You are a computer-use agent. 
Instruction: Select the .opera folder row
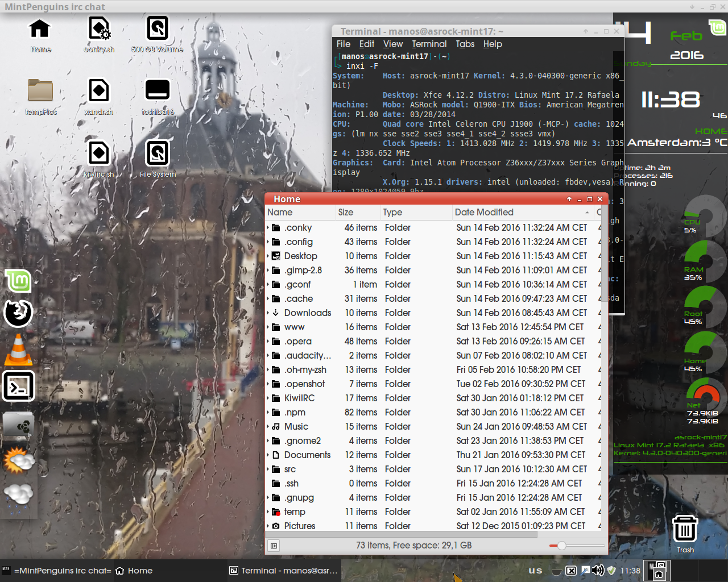tap(433, 341)
